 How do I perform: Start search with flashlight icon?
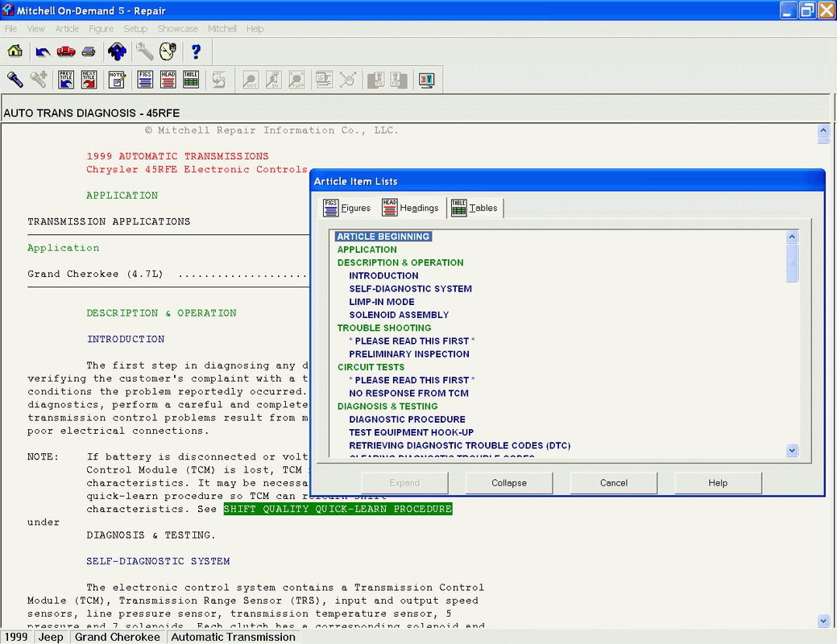click(15, 80)
